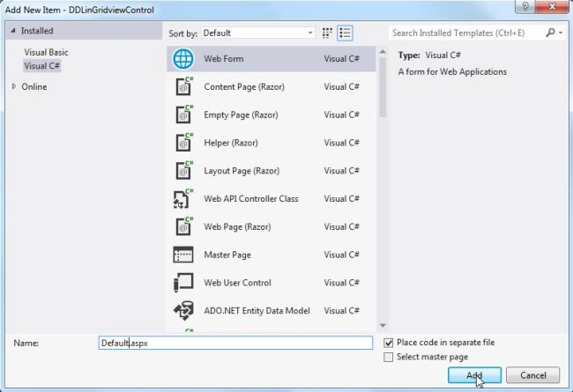This screenshot has height=392, width=573.
Task: Close the Add New Item dialog
Action: click(x=552, y=6)
